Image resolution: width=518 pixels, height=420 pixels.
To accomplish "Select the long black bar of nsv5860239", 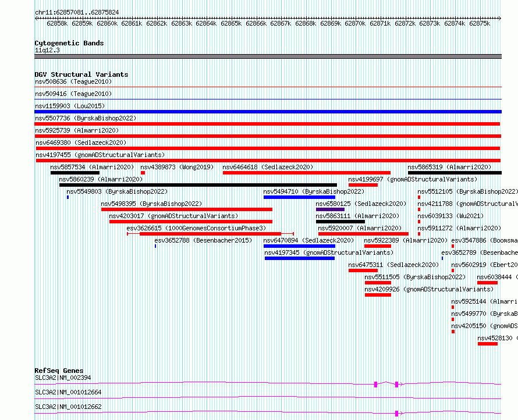I will point(198,185).
